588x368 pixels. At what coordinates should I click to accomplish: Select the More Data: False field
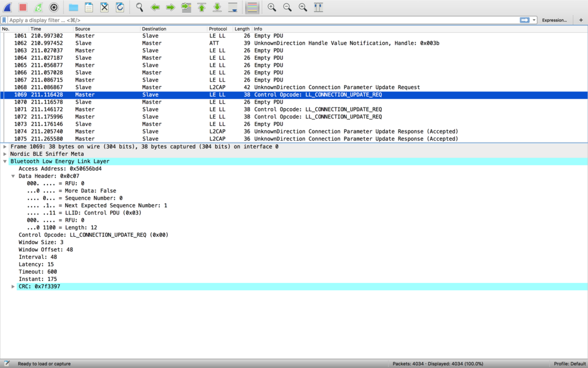click(71, 191)
